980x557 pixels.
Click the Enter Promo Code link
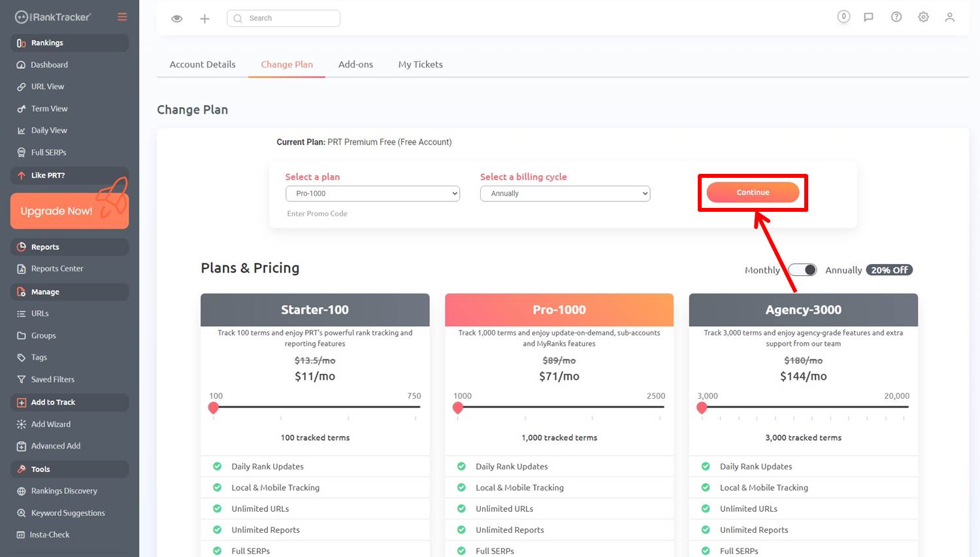[x=317, y=214]
